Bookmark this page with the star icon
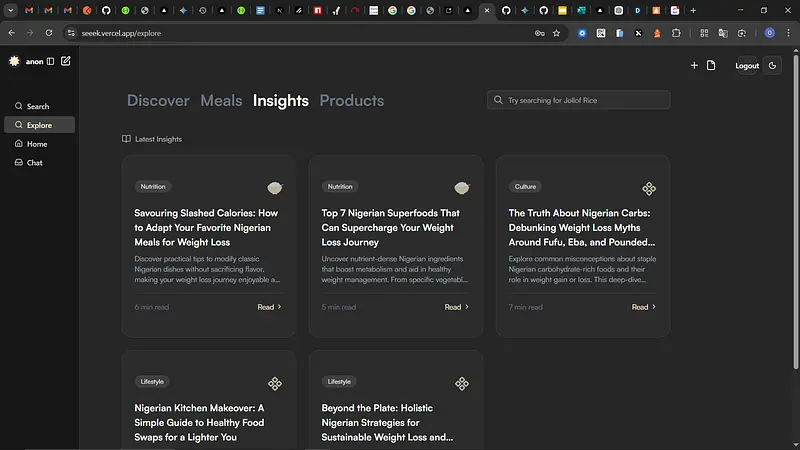800x450 pixels. click(556, 33)
